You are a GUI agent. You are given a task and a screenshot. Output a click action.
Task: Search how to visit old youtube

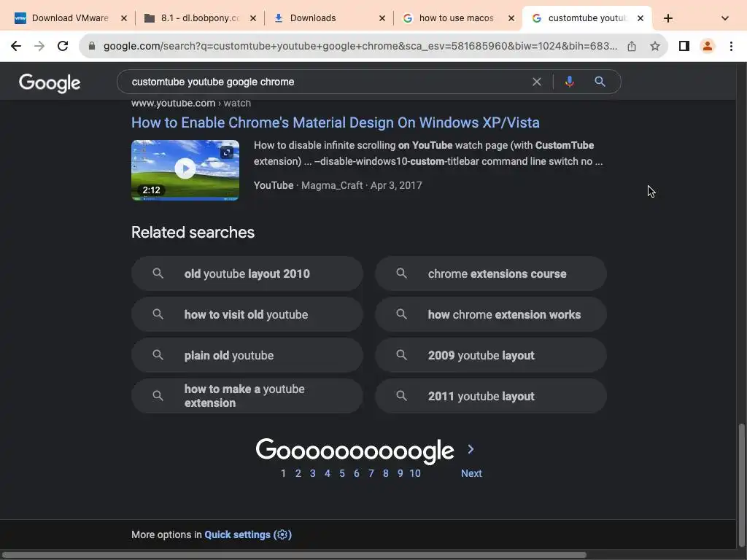coord(247,314)
